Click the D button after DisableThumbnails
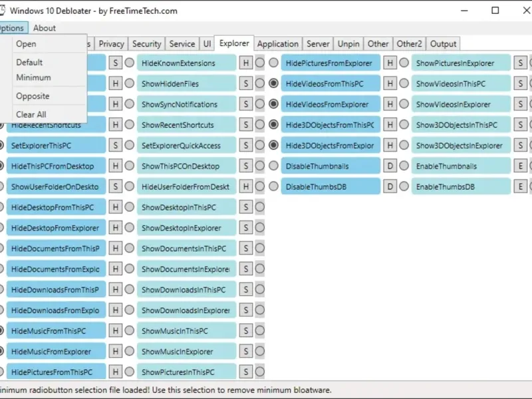 [x=390, y=166]
